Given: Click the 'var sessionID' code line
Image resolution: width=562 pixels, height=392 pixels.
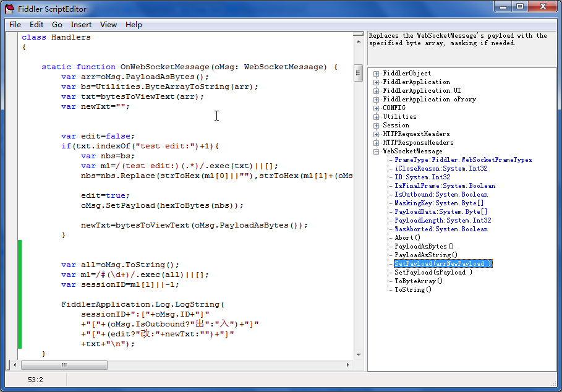Looking at the screenshot, I should 120,284.
